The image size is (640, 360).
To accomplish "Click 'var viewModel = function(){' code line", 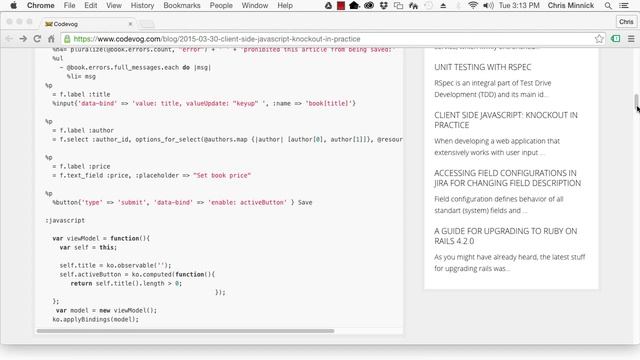I will (101, 238).
